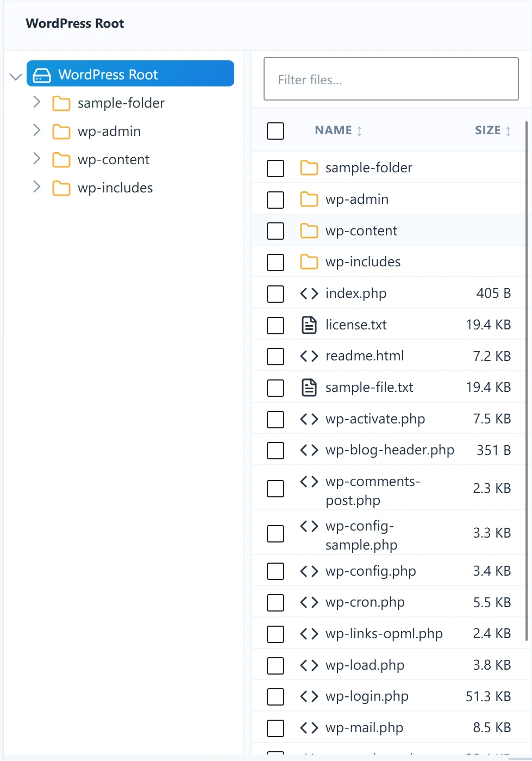Image resolution: width=532 pixels, height=761 pixels.
Task: Click the document icon next to sample-file.txt
Action: click(x=309, y=388)
